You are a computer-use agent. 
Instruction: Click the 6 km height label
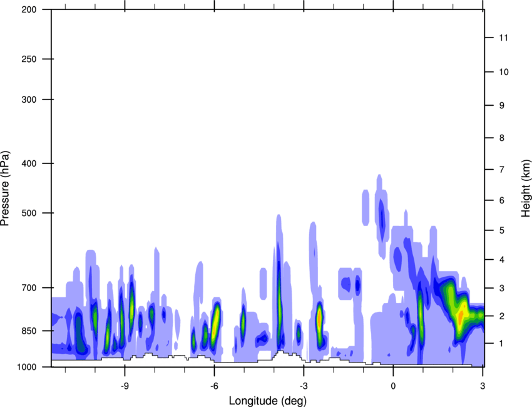[502, 200]
